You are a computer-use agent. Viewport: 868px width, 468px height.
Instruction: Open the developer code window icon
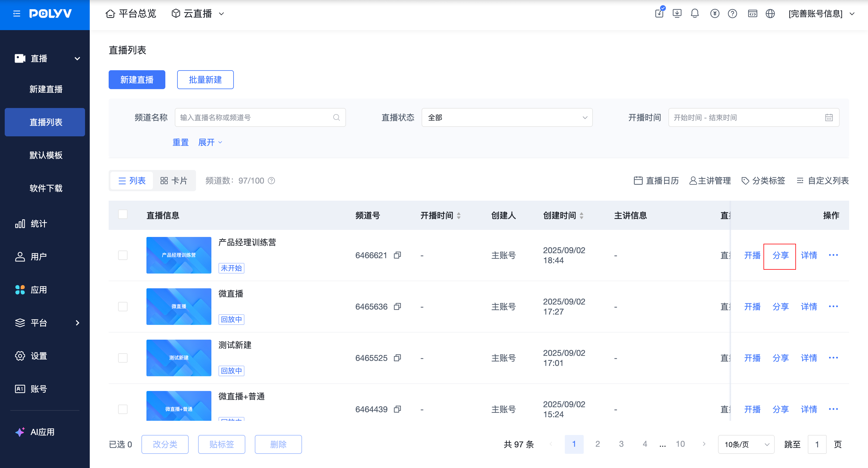[x=753, y=14]
